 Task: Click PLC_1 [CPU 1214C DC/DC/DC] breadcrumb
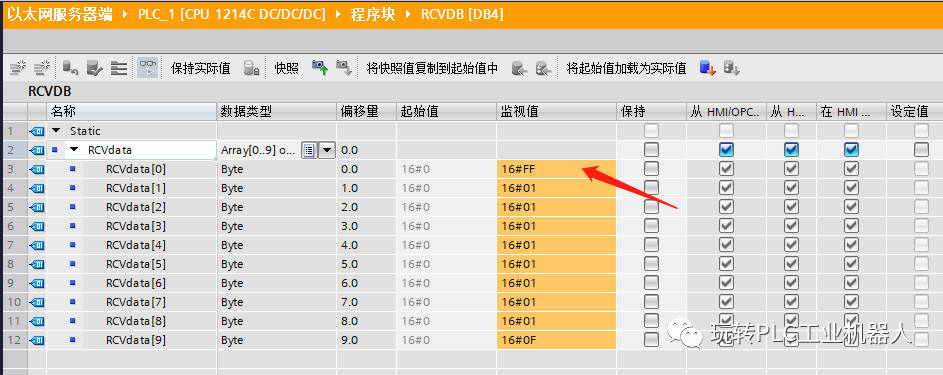point(232,14)
